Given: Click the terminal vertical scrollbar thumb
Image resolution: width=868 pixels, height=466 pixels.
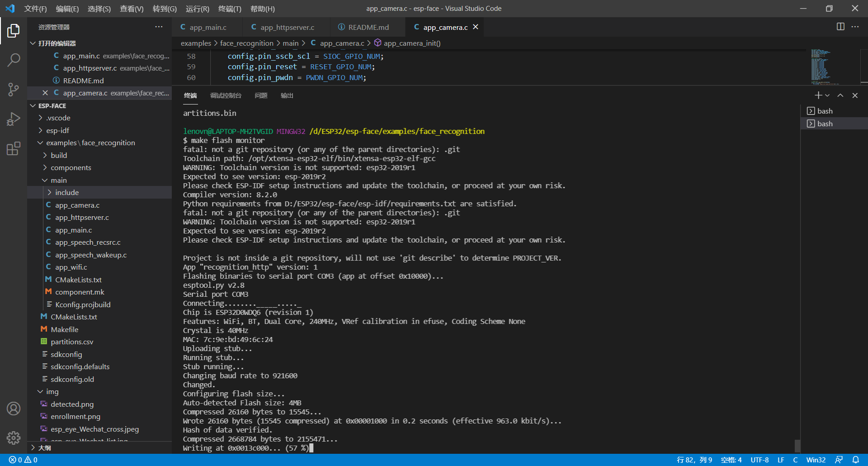Looking at the screenshot, I should pyautogui.click(x=797, y=446).
